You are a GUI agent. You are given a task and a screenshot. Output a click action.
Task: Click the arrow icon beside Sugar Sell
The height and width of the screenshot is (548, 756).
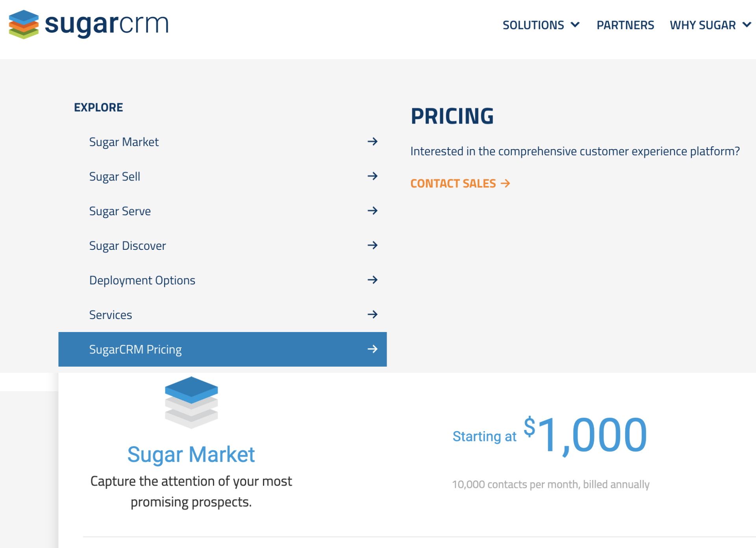tap(372, 176)
